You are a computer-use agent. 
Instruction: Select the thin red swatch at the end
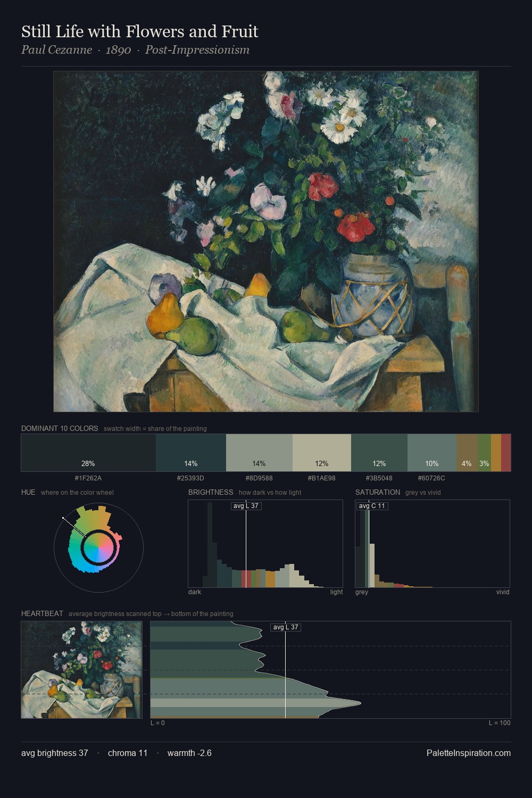coord(506,453)
